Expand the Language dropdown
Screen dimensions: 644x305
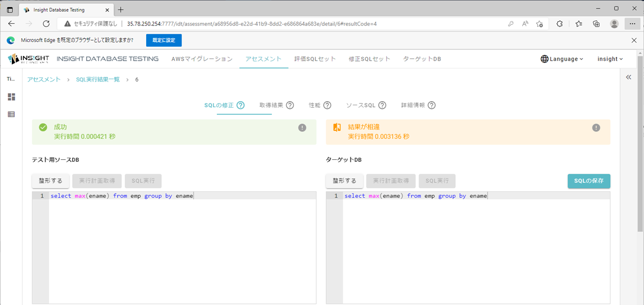point(562,59)
